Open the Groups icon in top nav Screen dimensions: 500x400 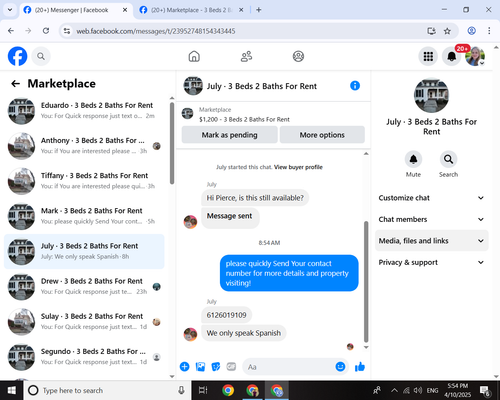pos(298,56)
